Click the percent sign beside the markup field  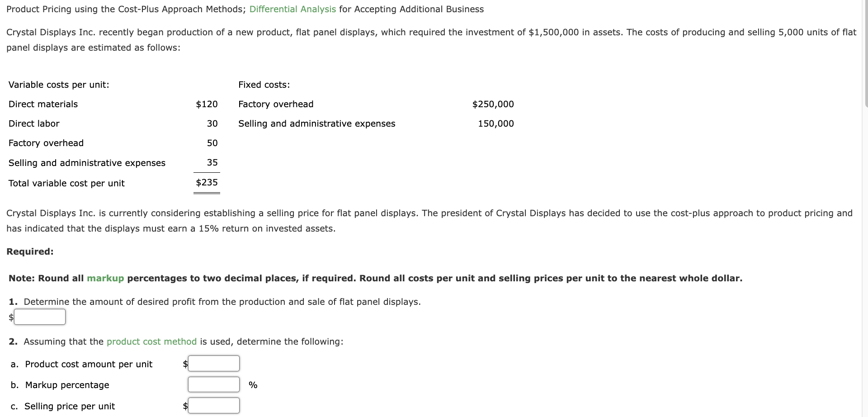[x=253, y=384]
